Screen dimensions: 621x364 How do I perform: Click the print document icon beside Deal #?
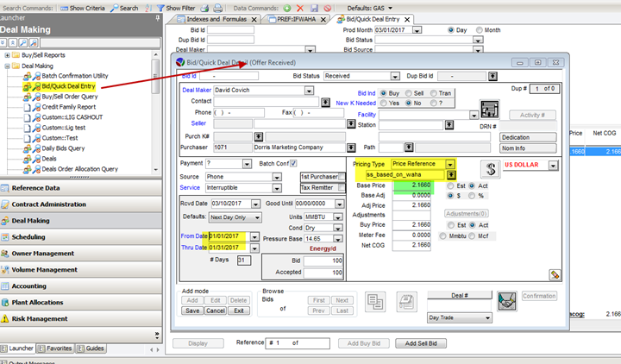click(x=405, y=300)
